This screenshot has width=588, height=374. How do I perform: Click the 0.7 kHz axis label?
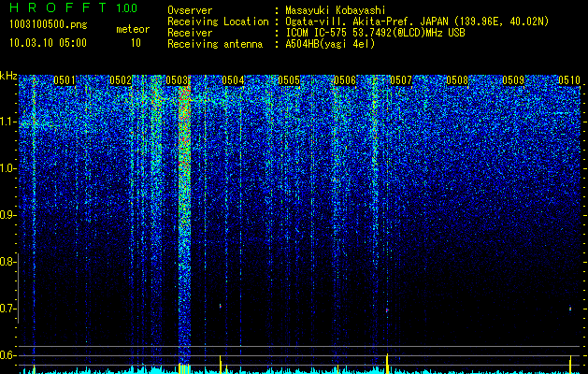(x=7, y=309)
